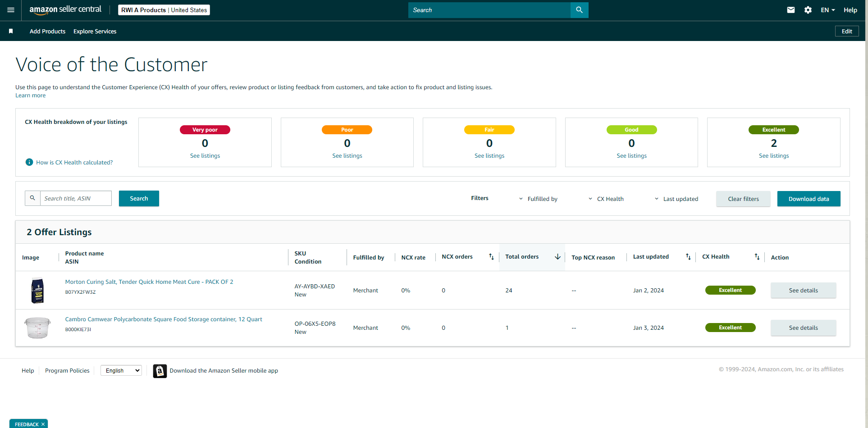Click the Edit button in favorites bar

click(847, 31)
